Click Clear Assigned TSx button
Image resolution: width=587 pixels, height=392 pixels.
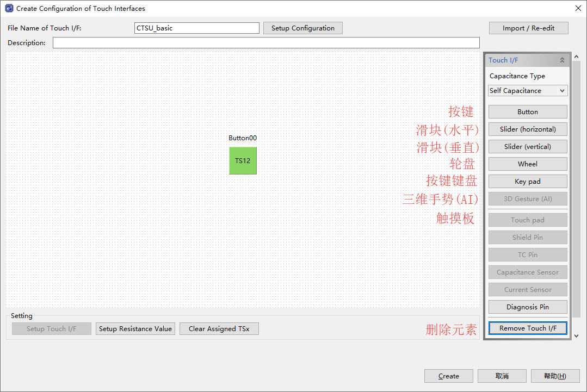219,329
